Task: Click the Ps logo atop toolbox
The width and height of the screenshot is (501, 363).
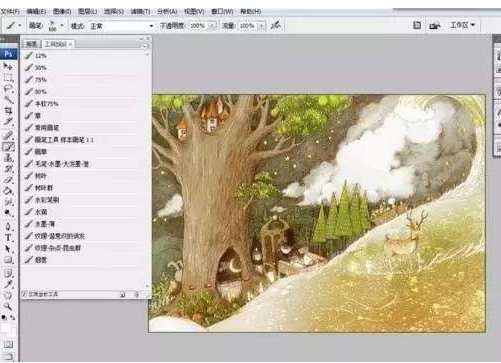Action: pos(8,54)
